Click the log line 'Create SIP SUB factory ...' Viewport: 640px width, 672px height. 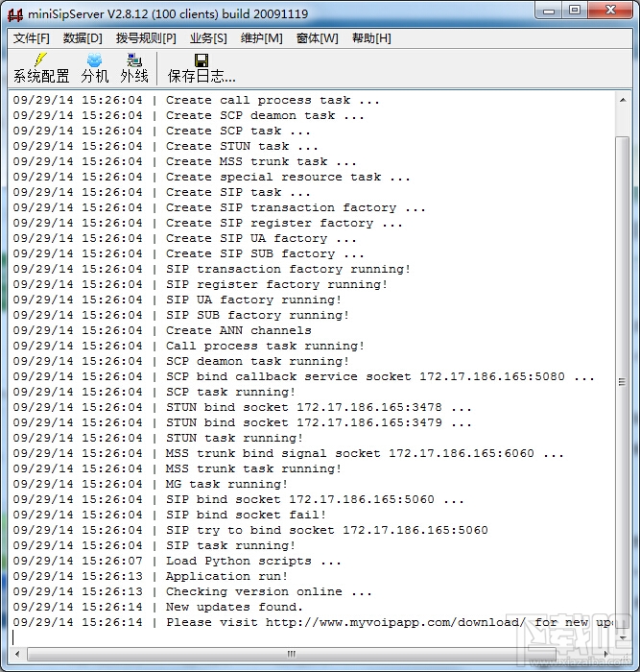265,254
